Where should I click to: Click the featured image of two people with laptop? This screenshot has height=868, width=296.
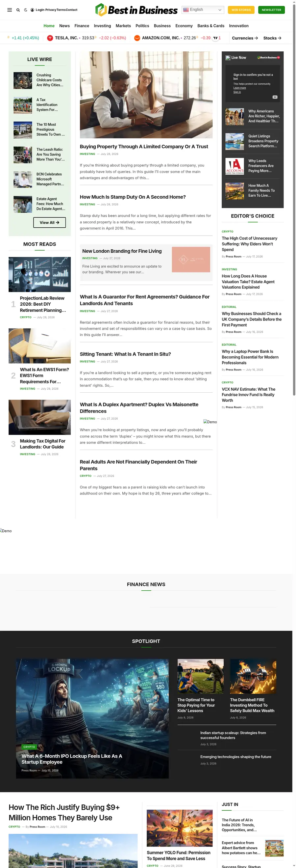(146, 95)
